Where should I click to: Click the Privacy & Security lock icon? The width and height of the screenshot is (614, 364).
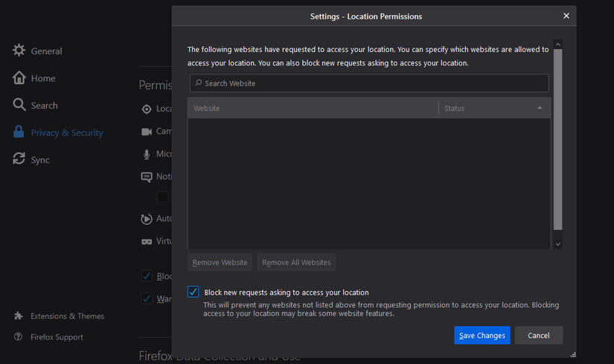pyautogui.click(x=19, y=132)
